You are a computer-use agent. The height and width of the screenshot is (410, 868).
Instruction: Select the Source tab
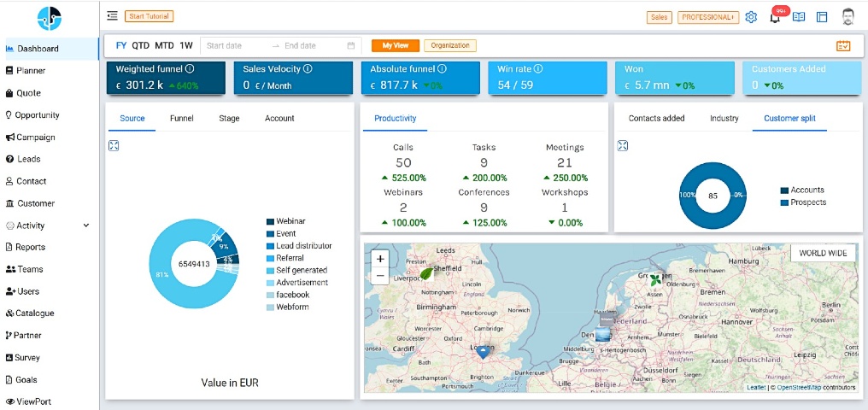132,118
